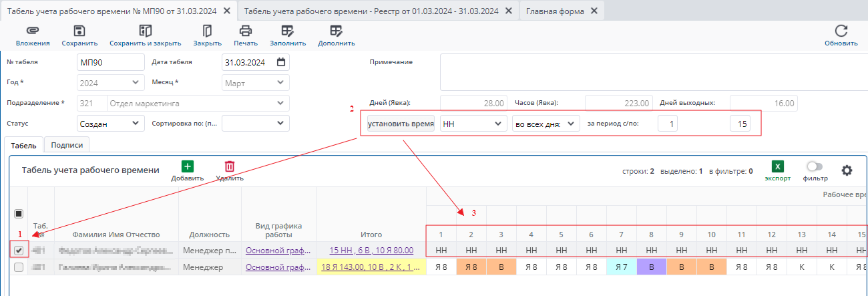Click the Печать printer icon
The width and height of the screenshot is (868, 296).
pyautogui.click(x=246, y=31)
